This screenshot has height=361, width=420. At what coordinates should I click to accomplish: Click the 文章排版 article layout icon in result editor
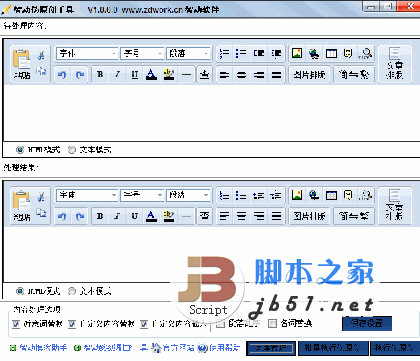pyautogui.click(x=395, y=206)
